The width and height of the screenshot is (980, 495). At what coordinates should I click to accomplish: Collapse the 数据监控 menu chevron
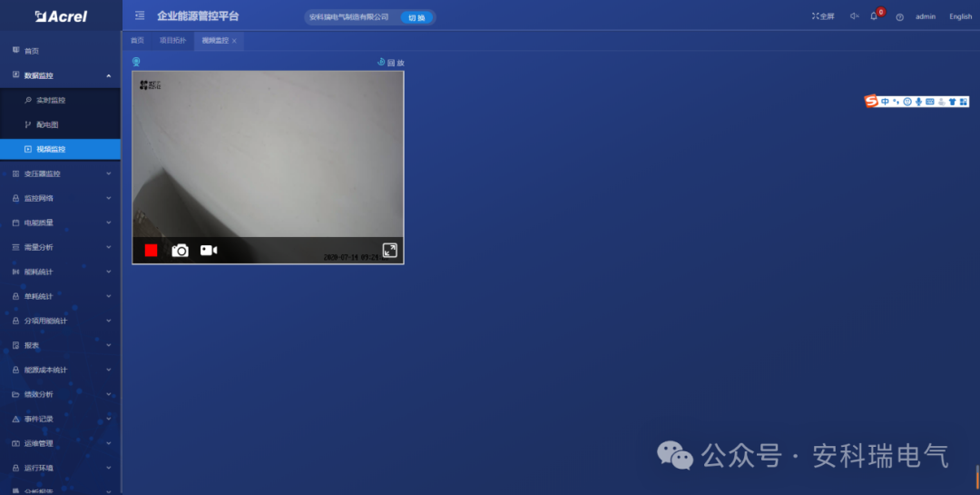tap(109, 75)
